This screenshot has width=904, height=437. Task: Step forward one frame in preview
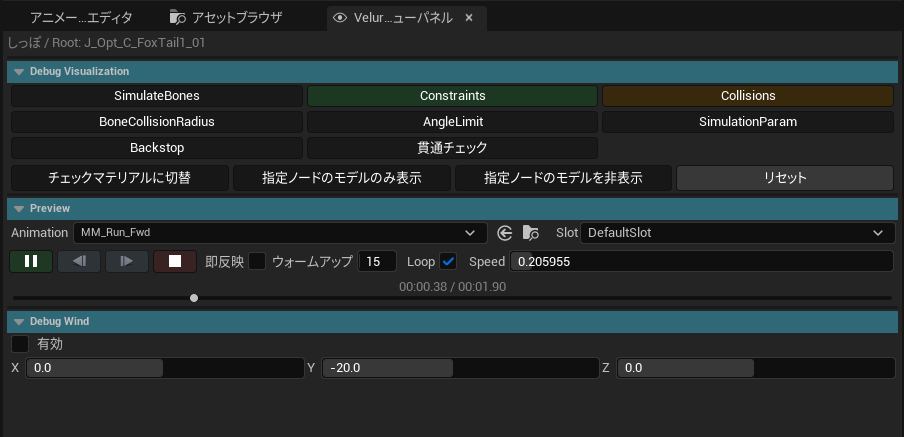[127, 261]
